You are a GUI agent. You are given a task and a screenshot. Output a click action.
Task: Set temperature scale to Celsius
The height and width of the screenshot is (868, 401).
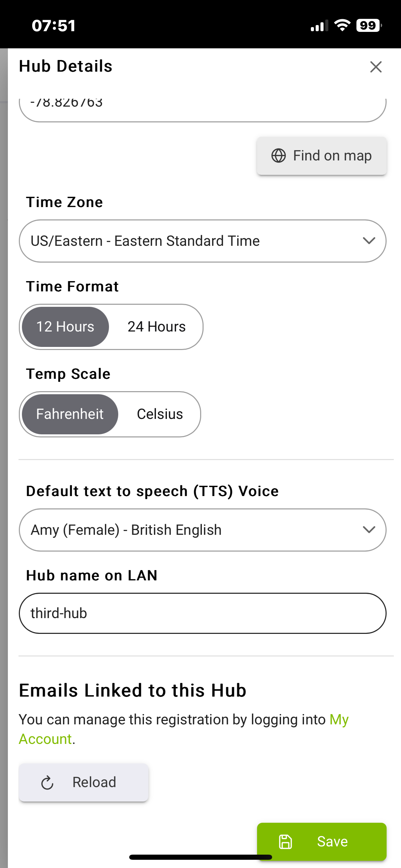pyautogui.click(x=160, y=414)
